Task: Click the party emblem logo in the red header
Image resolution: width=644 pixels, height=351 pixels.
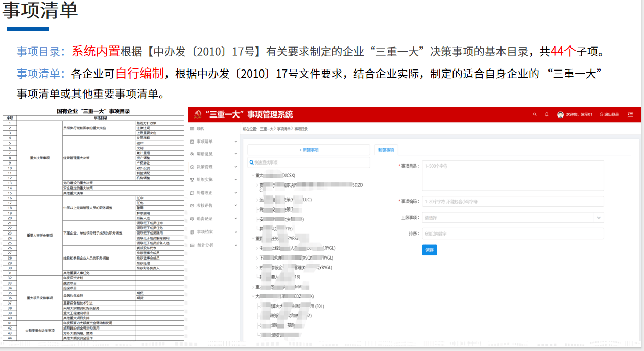Action: pyautogui.click(x=198, y=114)
